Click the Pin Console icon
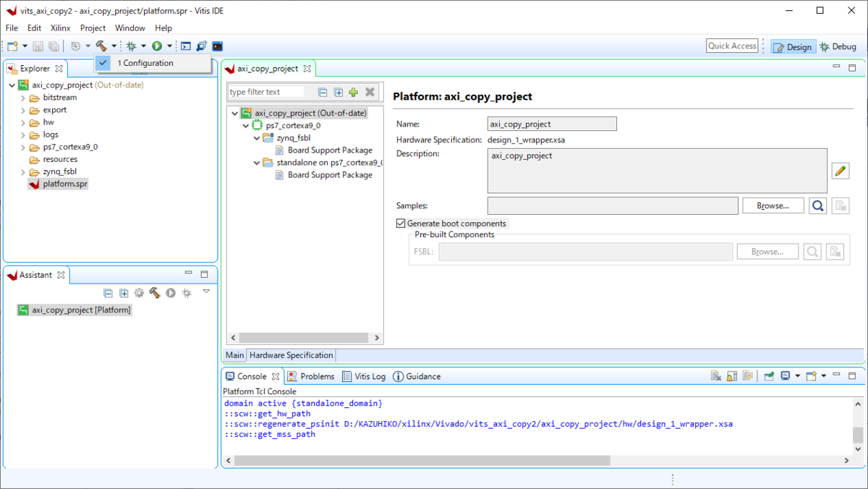 click(x=769, y=376)
